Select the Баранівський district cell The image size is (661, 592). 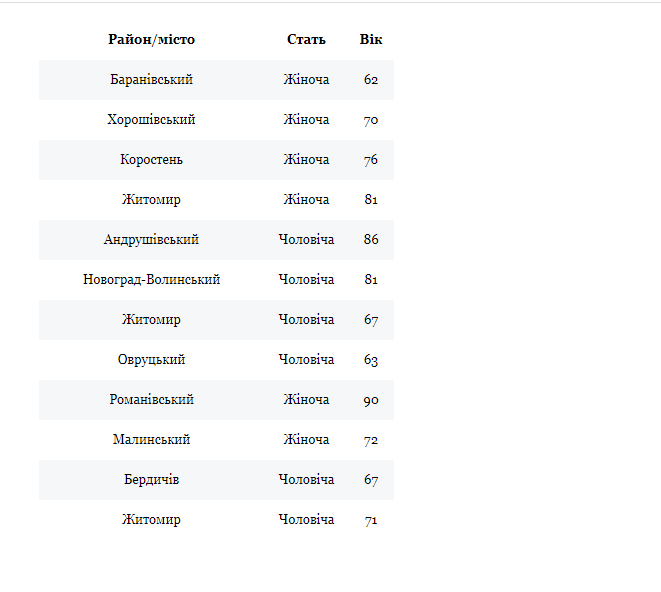pyautogui.click(x=152, y=80)
